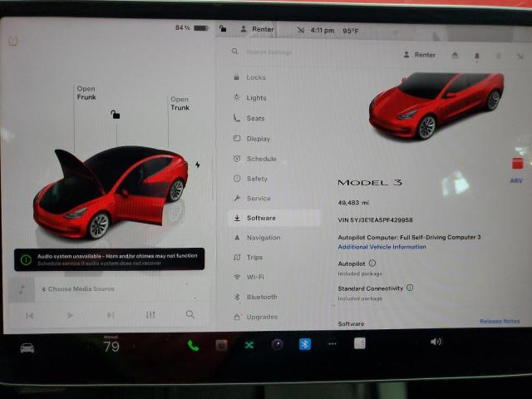
Task: Open Bluetooth settings menu
Action: [255, 297]
